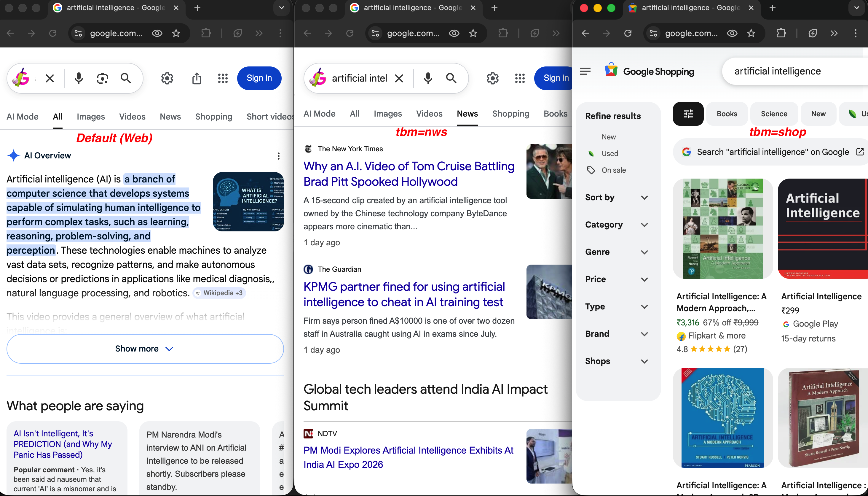This screenshot has width=868, height=496.
Task: Expand the Sort by dropdown
Action: point(616,198)
